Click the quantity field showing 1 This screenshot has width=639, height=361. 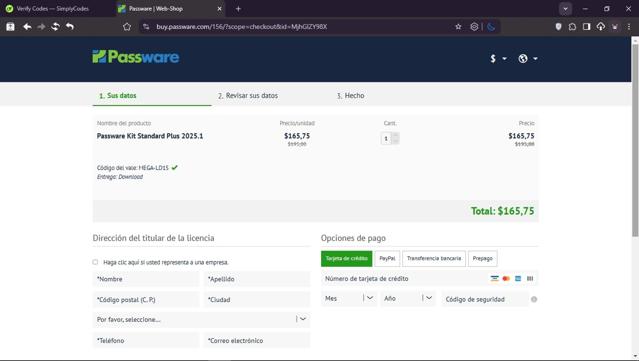[x=386, y=139]
